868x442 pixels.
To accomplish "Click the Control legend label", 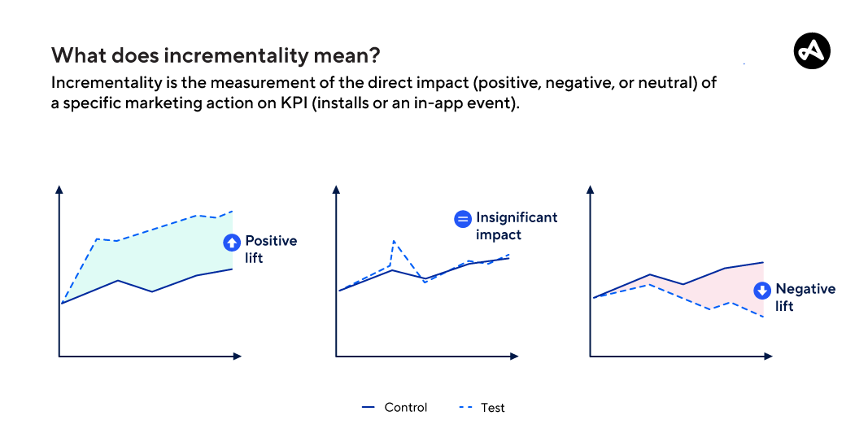I will coord(405,407).
